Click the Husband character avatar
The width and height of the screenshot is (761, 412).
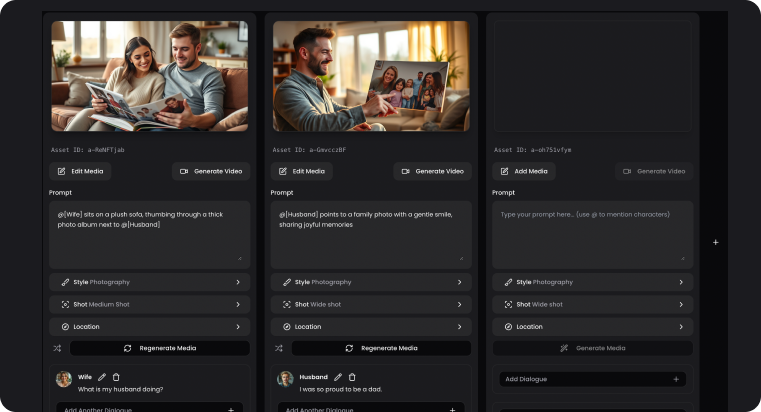point(285,380)
